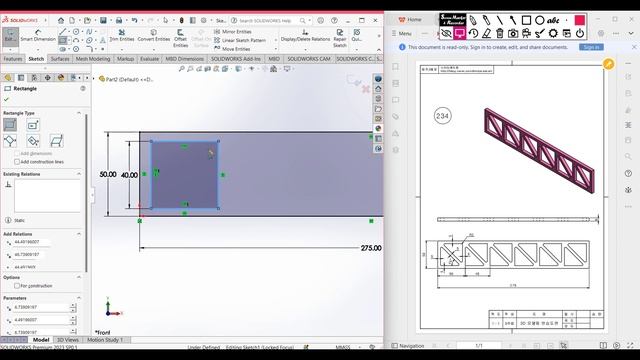Select the ellipse shape in ScreenMarker
The image size is (640, 360).
click(540, 20)
